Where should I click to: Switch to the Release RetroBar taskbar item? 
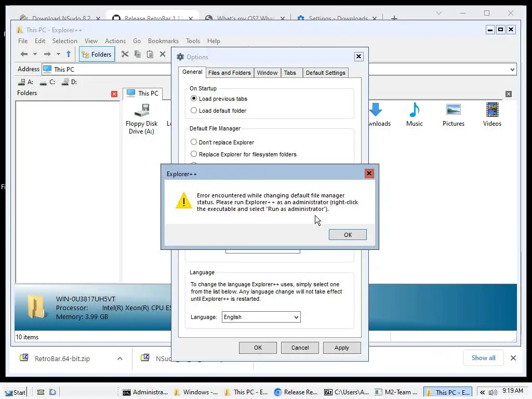(296, 392)
